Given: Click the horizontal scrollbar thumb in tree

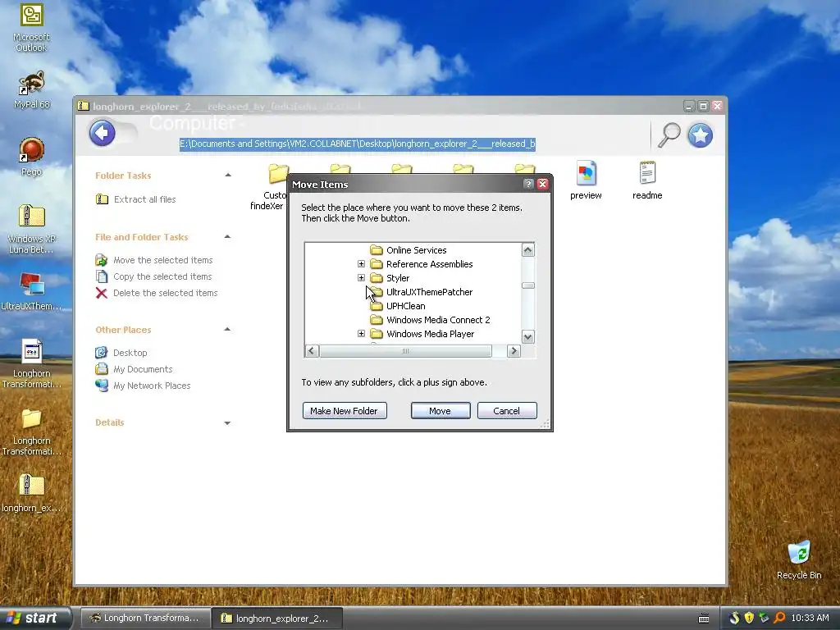Looking at the screenshot, I should click(x=405, y=351).
